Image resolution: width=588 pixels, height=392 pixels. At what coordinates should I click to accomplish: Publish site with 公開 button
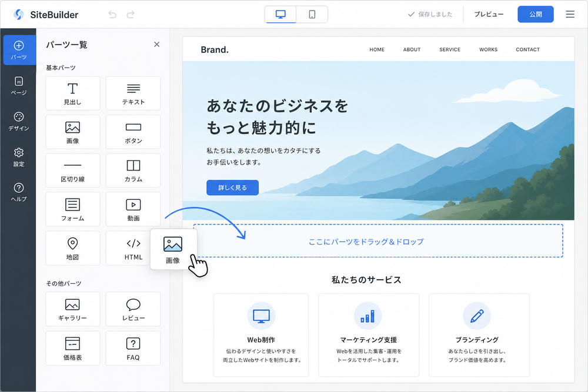[536, 14]
